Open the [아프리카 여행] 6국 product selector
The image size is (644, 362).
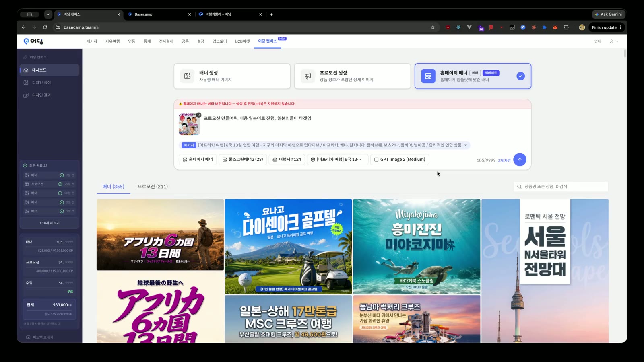click(337, 160)
